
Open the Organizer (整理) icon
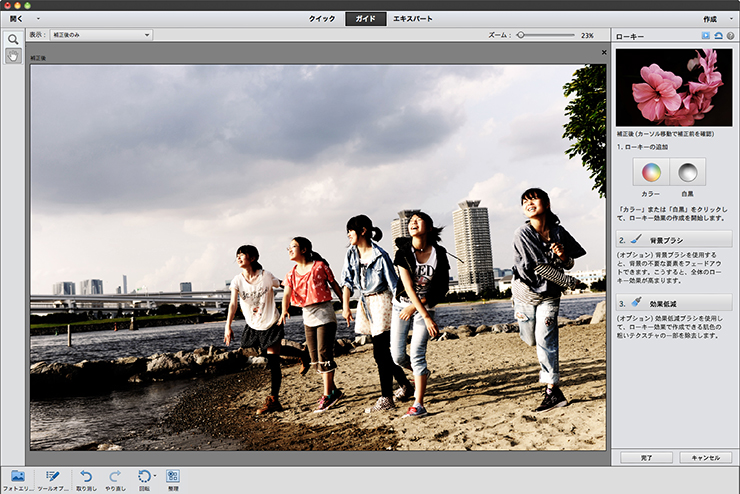point(173,476)
